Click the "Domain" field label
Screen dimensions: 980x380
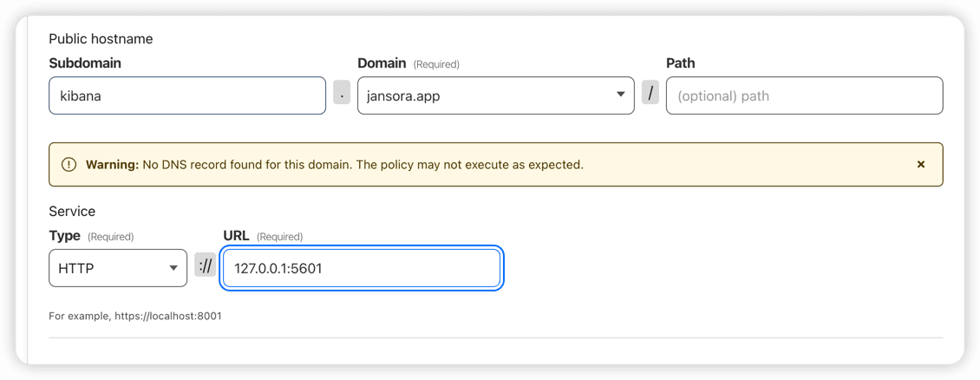(x=382, y=63)
